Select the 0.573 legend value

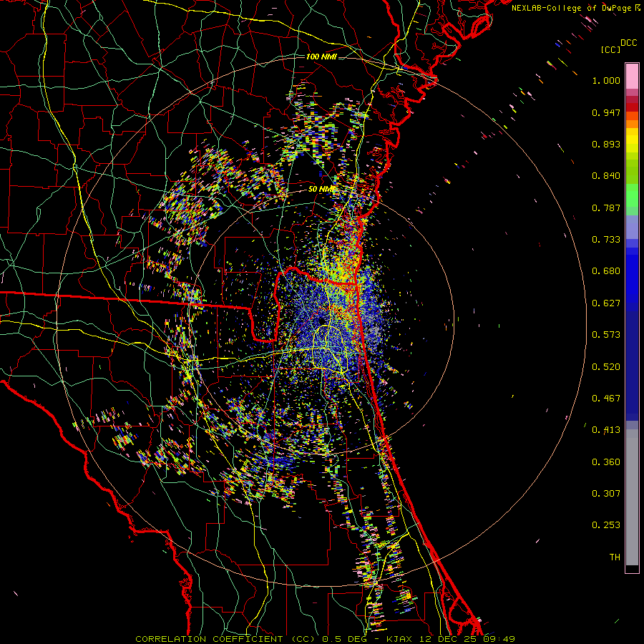(606, 335)
